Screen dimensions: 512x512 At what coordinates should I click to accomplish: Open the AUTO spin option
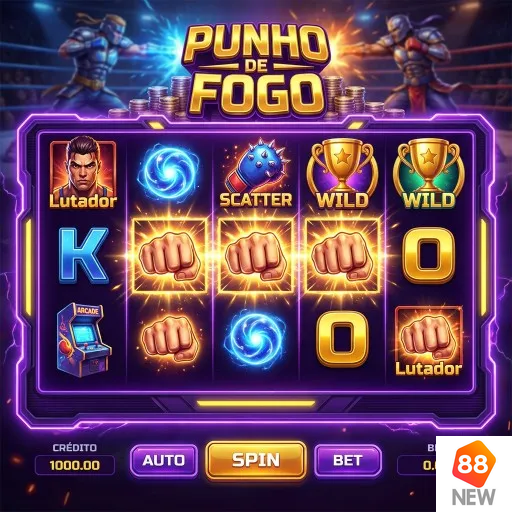pos(164,460)
